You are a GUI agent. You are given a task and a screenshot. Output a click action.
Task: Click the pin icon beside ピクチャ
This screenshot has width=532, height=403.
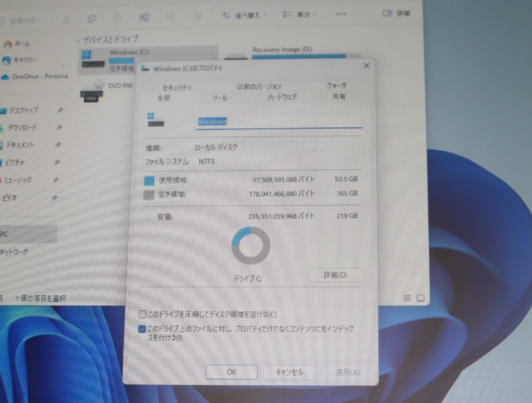click(56, 162)
